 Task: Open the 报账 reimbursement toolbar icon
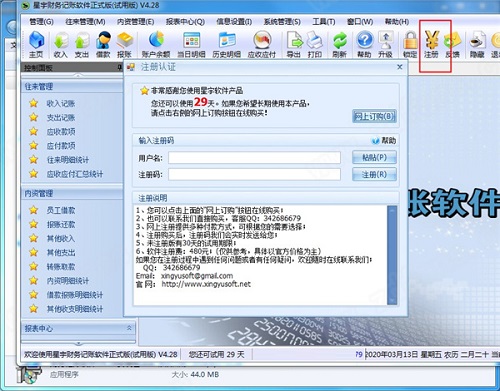point(124,44)
